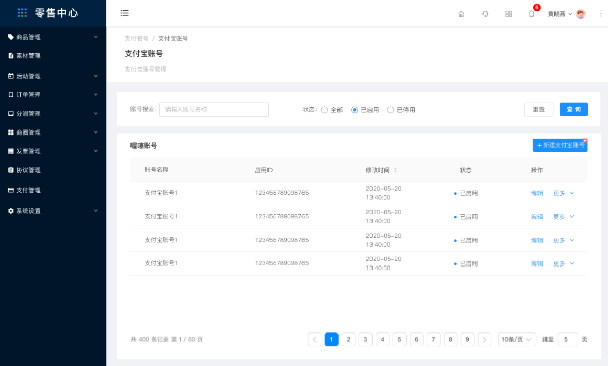608x366 pixels.
Task: Click the previous page arrow in pagination
Action: [x=314, y=339]
